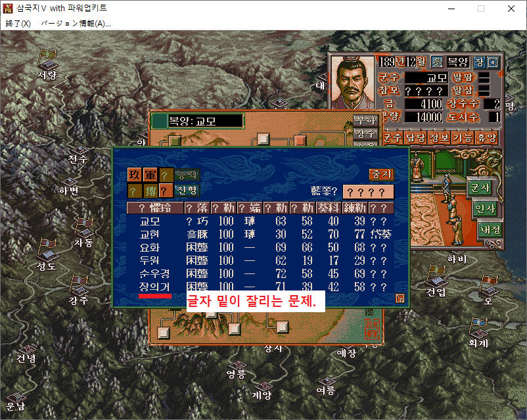Image resolution: width=527 pixels, height=420 pixels.
Task: Open the バージョン情報(A)... menu
Action: click(76, 24)
